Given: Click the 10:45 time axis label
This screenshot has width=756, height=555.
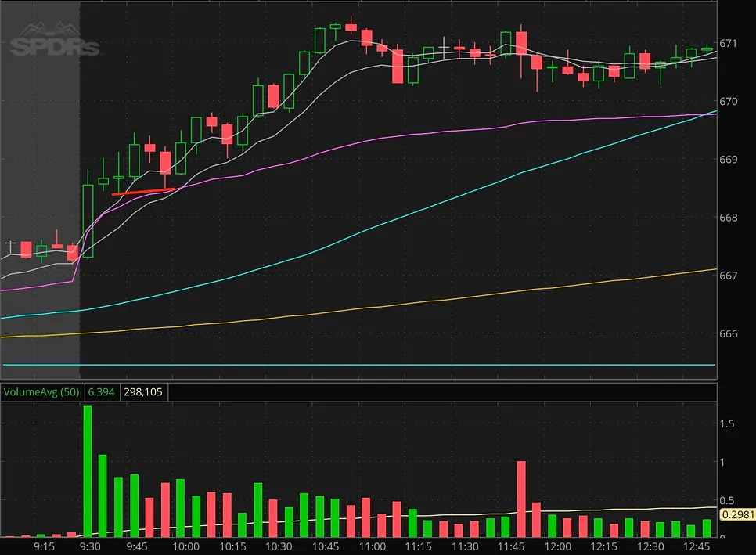Looking at the screenshot, I should (326, 546).
